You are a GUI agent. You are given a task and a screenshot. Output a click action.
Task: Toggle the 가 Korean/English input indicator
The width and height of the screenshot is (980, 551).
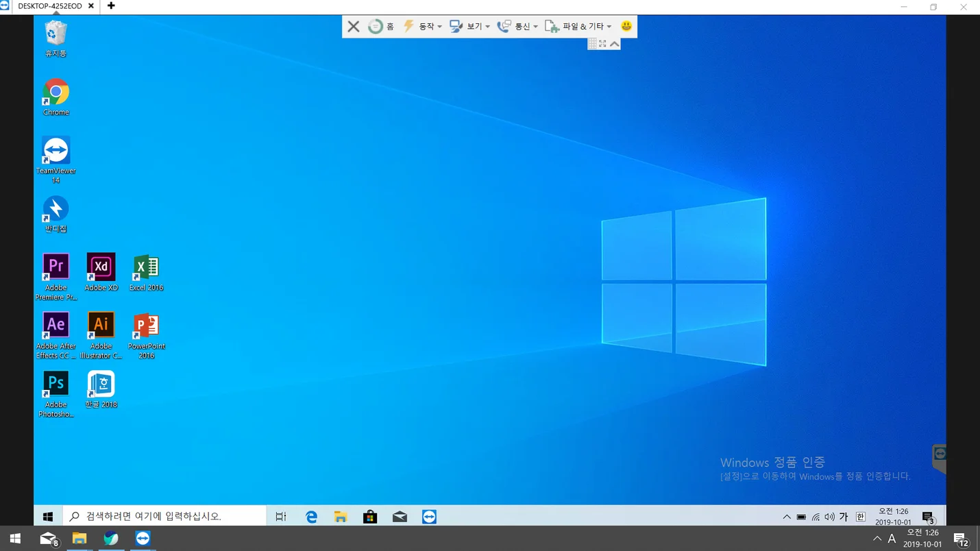tap(844, 517)
